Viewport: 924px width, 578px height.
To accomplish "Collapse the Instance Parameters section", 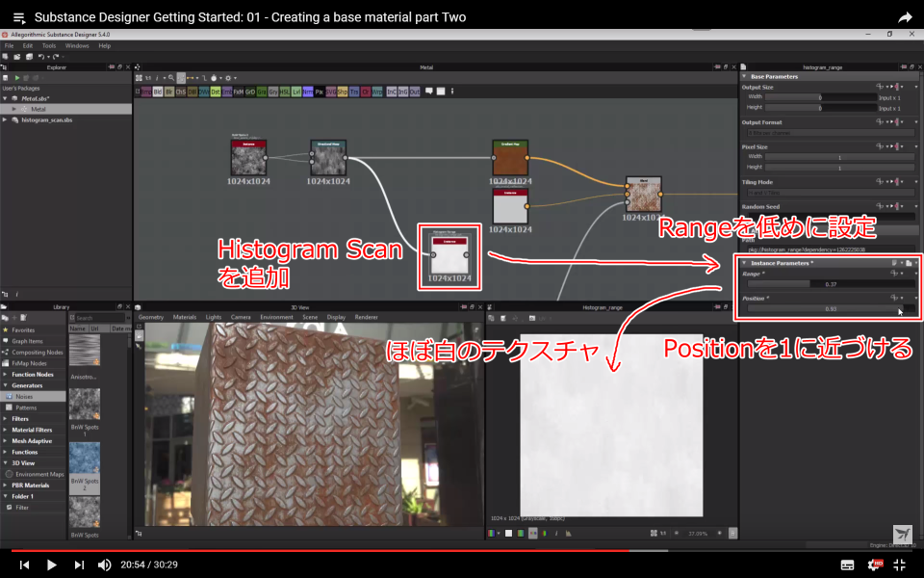I will (744, 263).
